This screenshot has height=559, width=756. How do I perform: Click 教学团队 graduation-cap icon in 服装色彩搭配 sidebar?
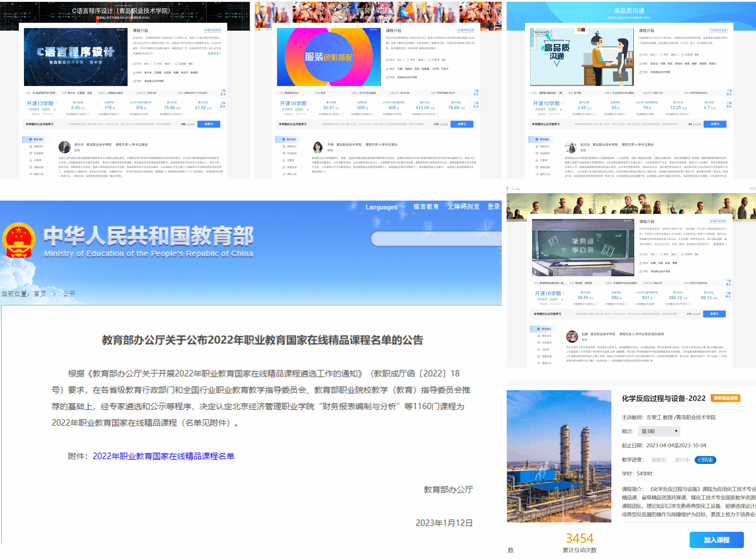click(x=283, y=139)
